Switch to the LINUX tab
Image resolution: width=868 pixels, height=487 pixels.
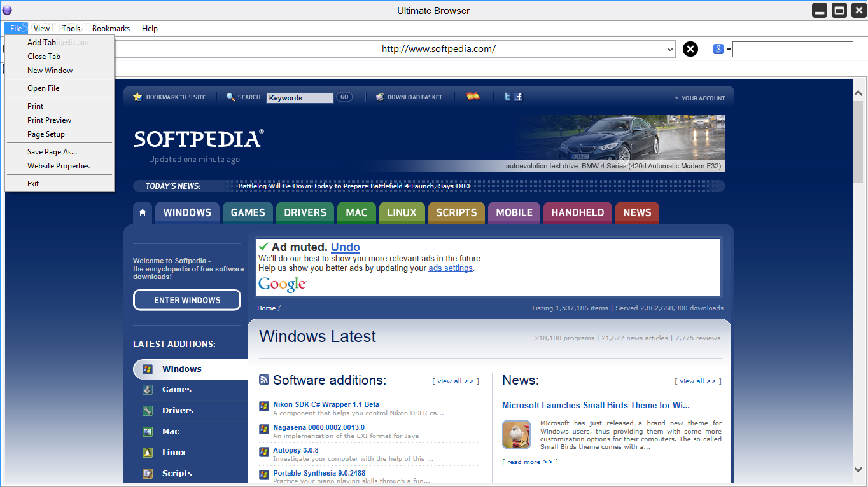point(402,212)
